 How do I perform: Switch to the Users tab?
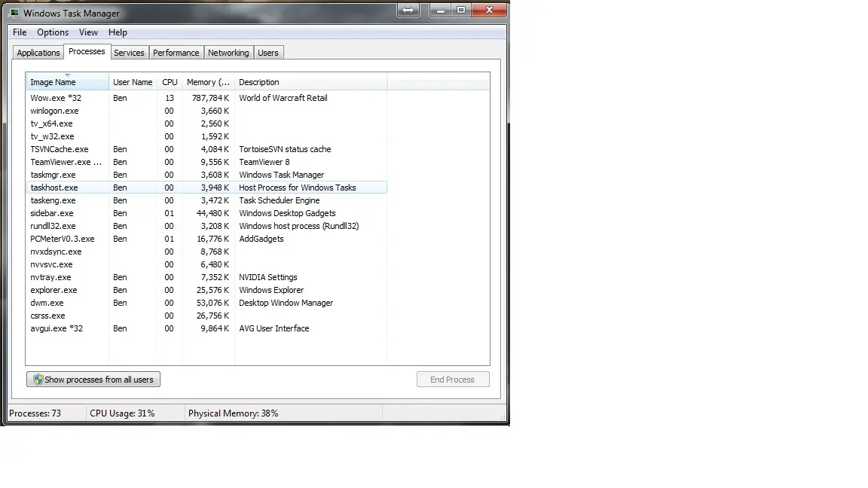(267, 53)
